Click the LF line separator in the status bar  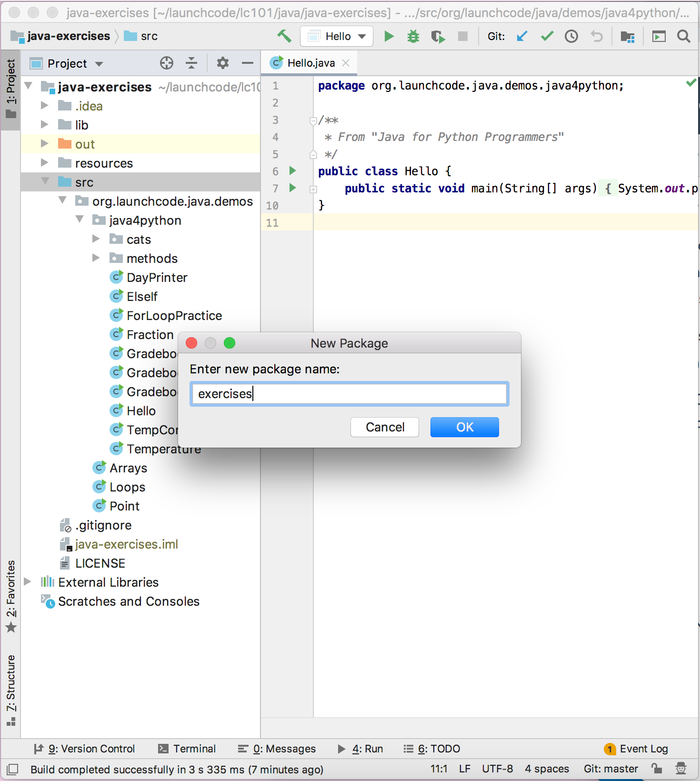465,769
